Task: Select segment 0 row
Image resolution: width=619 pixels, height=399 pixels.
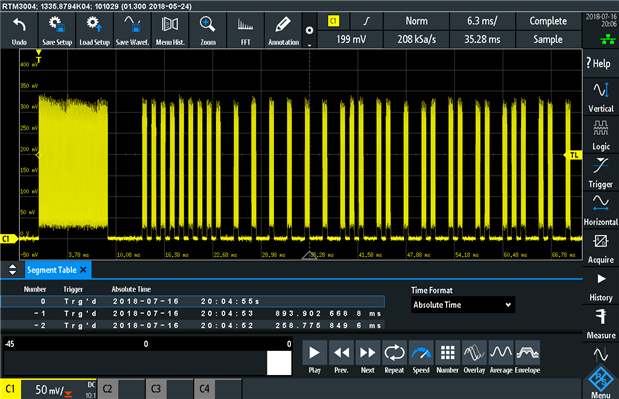Action: click(193, 302)
